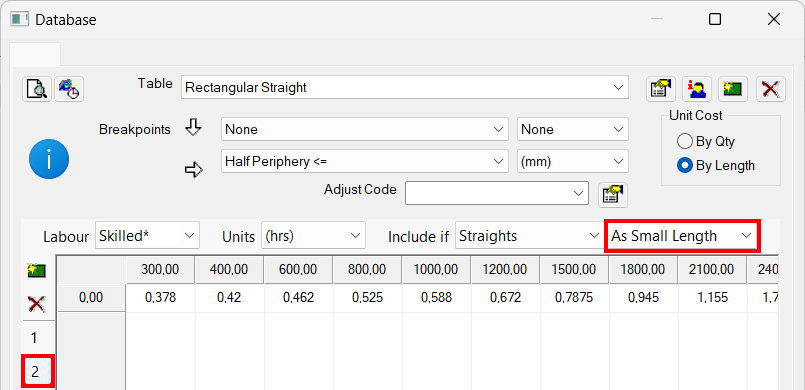Open the Include if Straights dropdown
Image resolution: width=805 pixels, height=390 pixels.
(529, 236)
